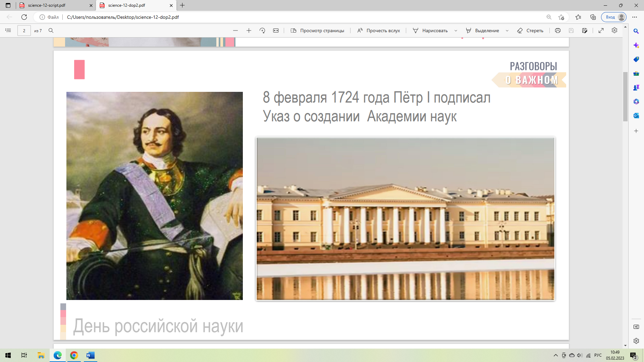Click the Academy of Sciences building photo
Viewport: 644px width, 362px height.
point(405,219)
